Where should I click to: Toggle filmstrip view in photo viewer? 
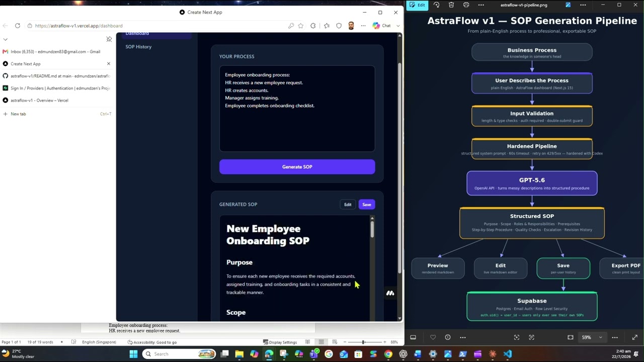pyautogui.click(x=413, y=337)
